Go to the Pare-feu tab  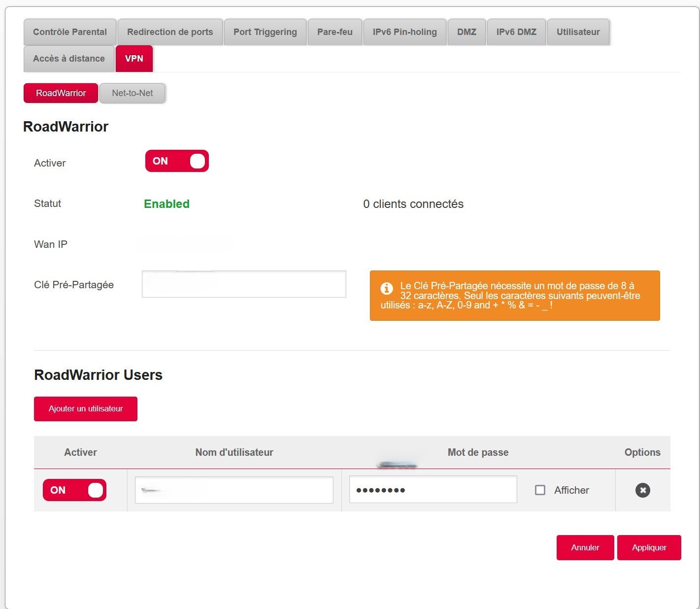pos(334,32)
